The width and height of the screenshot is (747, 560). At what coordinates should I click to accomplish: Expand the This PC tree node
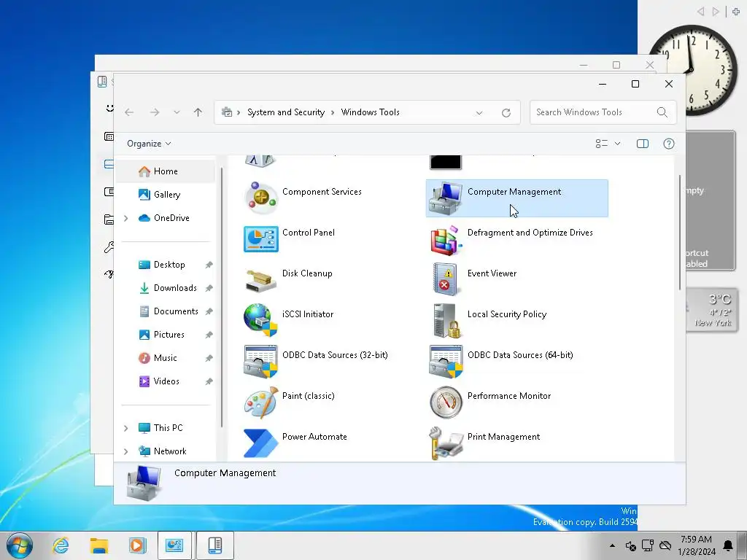click(x=125, y=428)
